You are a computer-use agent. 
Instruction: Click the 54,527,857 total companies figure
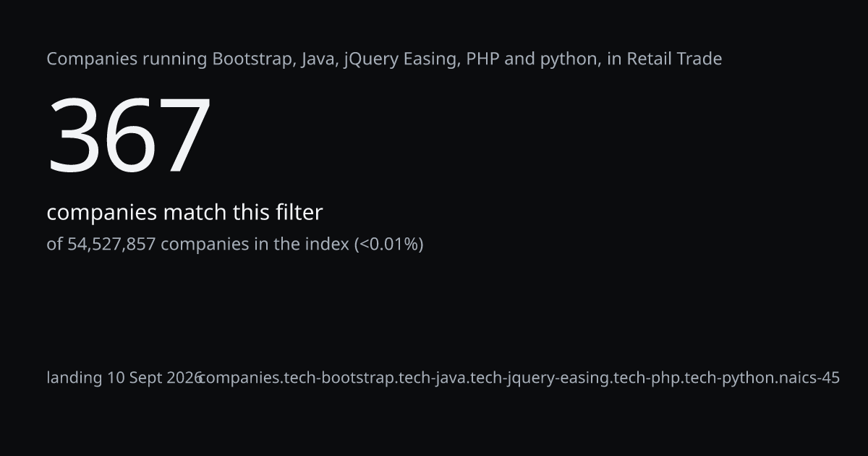point(111,244)
